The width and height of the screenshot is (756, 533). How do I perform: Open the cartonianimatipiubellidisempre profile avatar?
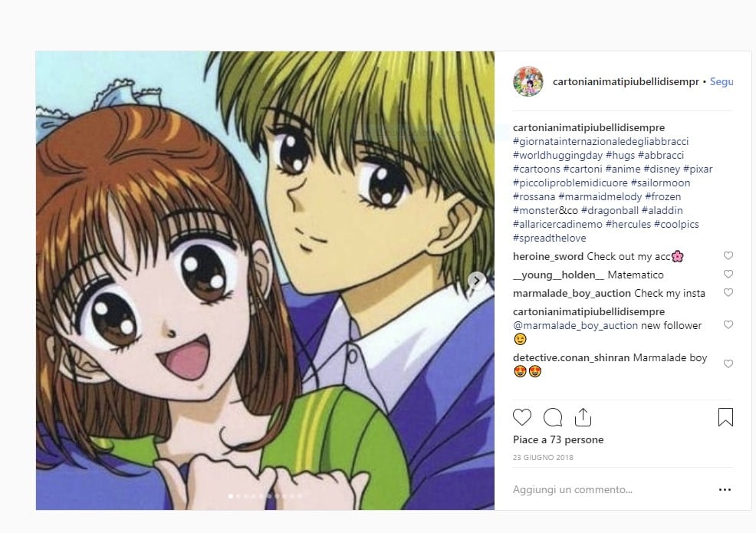(528, 81)
